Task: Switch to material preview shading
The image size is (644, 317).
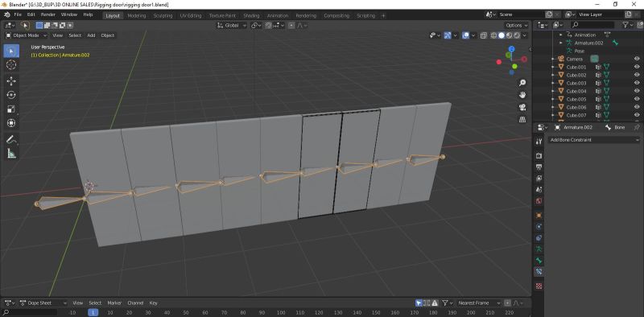Action: coord(510,35)
